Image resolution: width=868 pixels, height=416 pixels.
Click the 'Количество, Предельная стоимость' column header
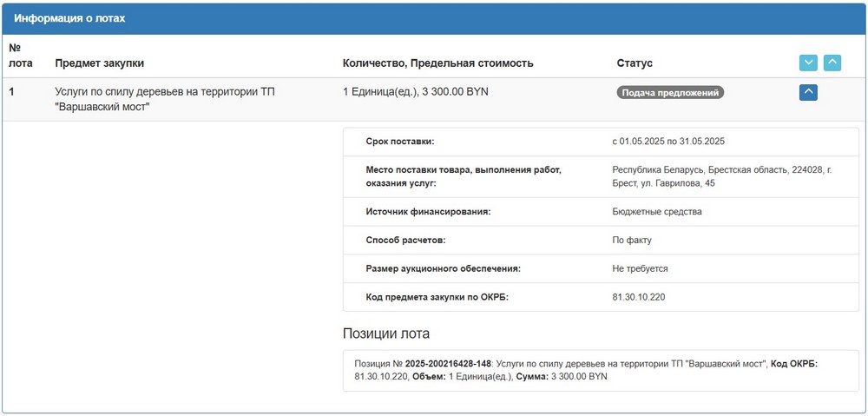(437, 63)
